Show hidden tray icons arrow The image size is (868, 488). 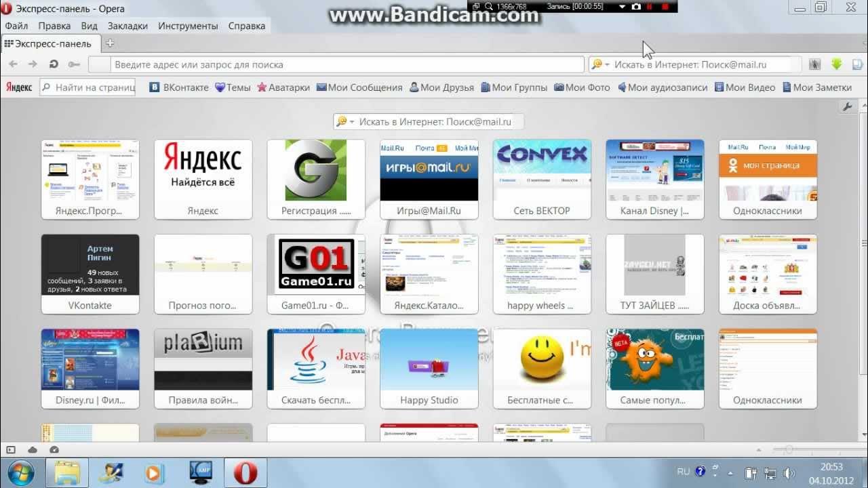click(x=730, y=472)
